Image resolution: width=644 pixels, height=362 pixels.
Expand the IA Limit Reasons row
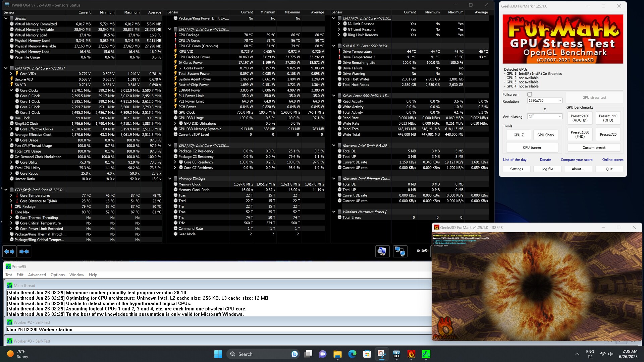[339, 24]
